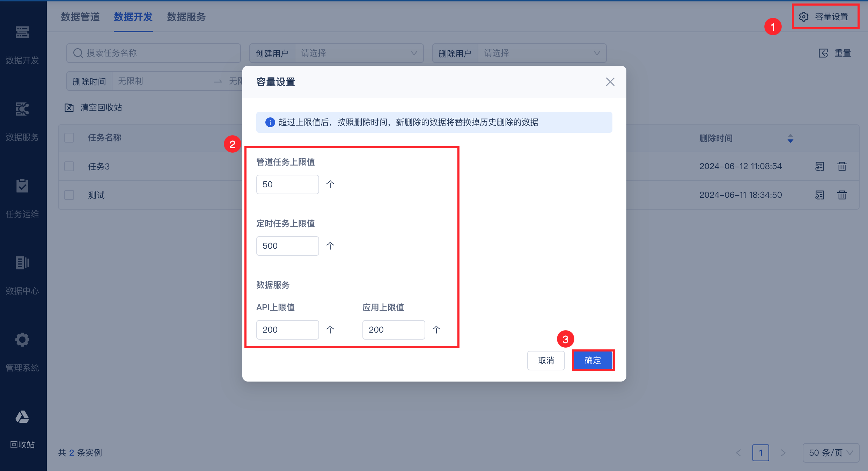Click the 回收站 sidebar icon
Viewport: 868px width, 471px height.
22,417
